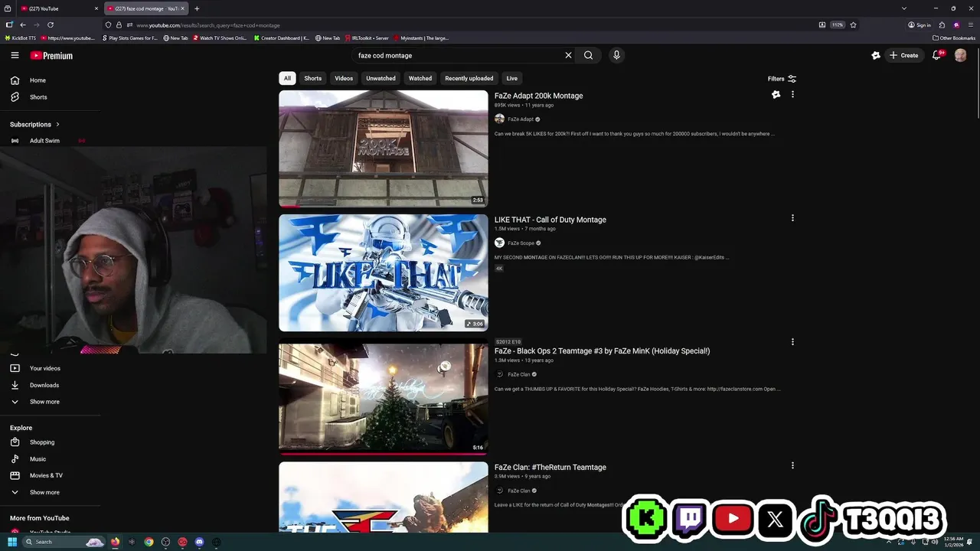Open the Firefox application menu
The width and height of the screenshot is (980, 551).
(x=969, y=24)
